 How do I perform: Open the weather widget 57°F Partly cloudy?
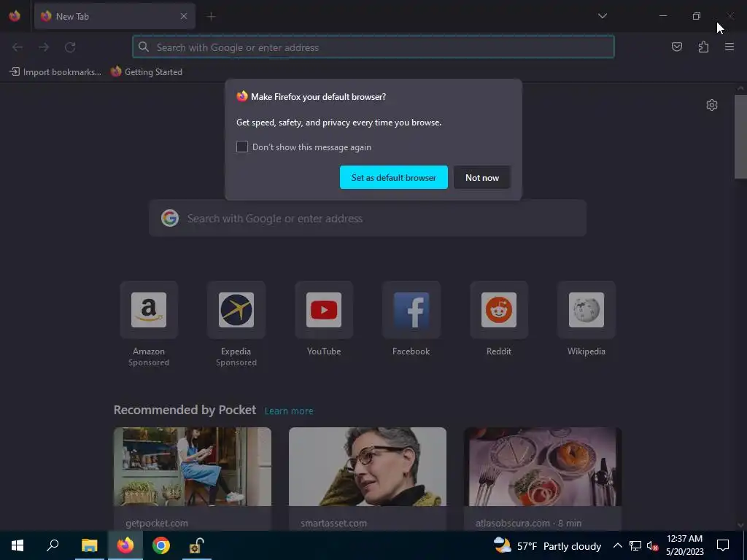coord(547,545)
